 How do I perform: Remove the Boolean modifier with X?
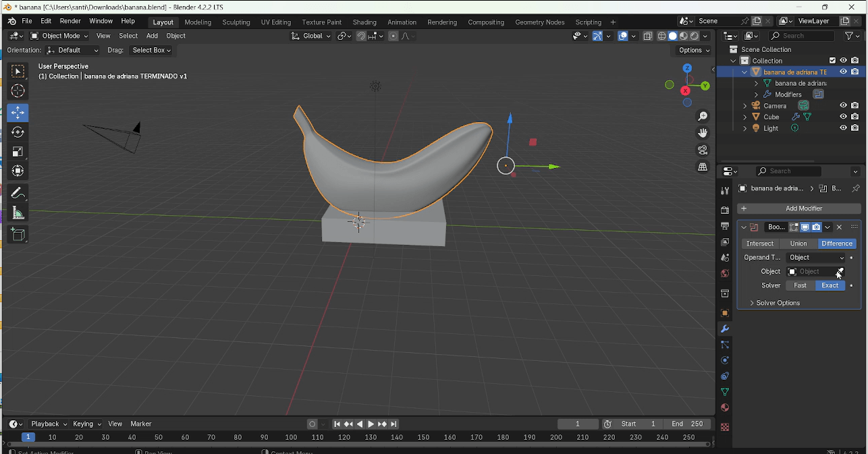(x=839, y=227)
